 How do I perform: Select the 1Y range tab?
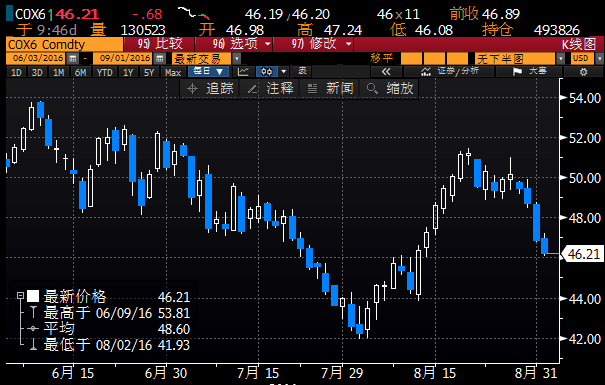click(128, 72)
